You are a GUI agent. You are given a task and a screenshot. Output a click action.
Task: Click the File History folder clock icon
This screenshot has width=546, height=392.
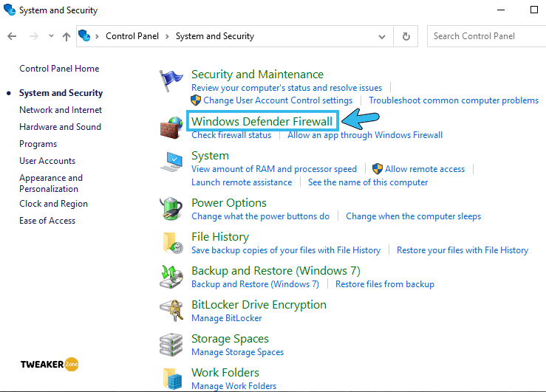point(172,243)
